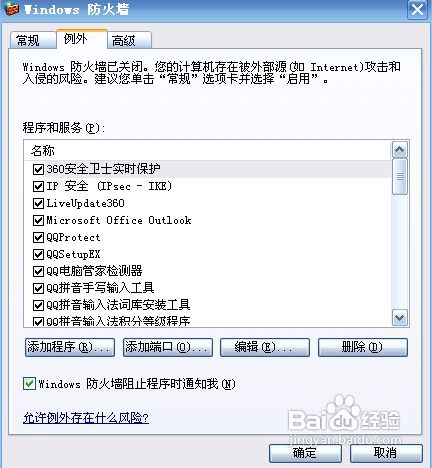The height and width of the screenshot is (468, 432).
Task: Click the 添加程序(R)... button
Action: pyautogui.click(x=70, y=348)
